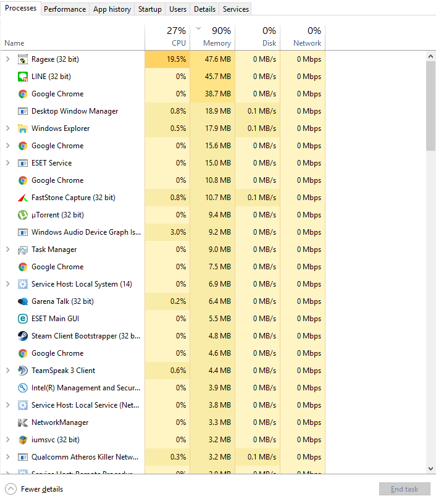Screen dimensions: 436x504
Task: Expand the Google Chrome 15.6 MB group
Action: (7, 146)
